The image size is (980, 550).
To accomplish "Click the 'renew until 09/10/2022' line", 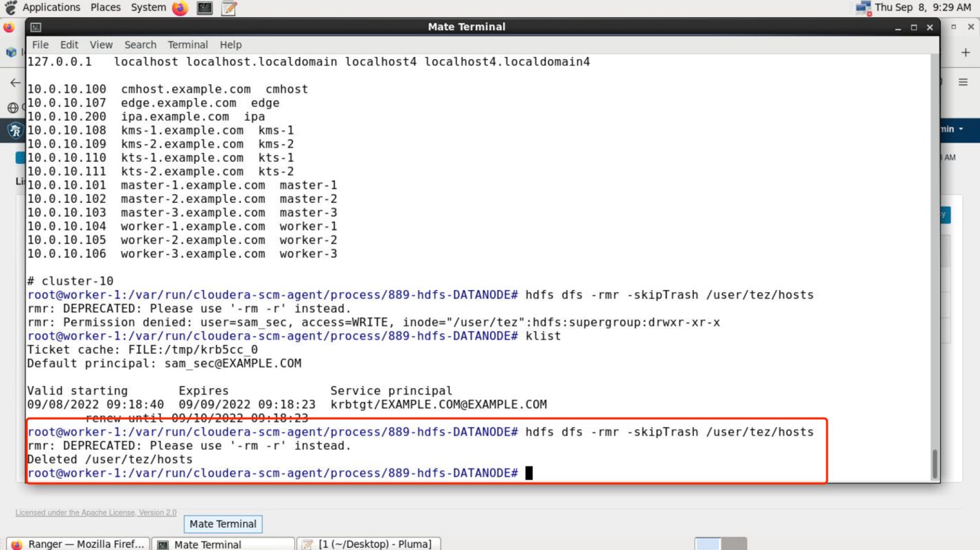I will [x=197, y=418].
